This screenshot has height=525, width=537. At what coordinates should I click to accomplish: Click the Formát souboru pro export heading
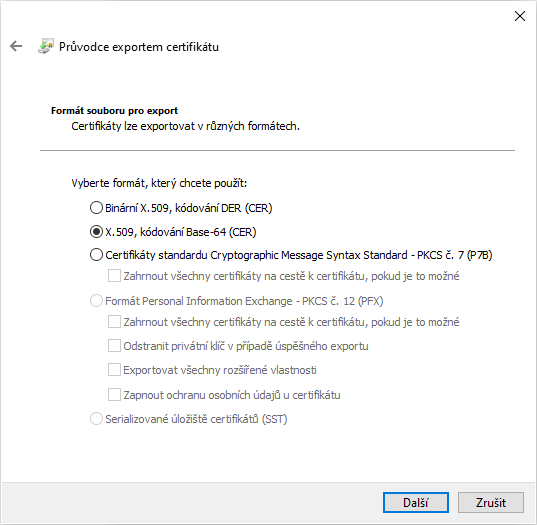(114, 111)
